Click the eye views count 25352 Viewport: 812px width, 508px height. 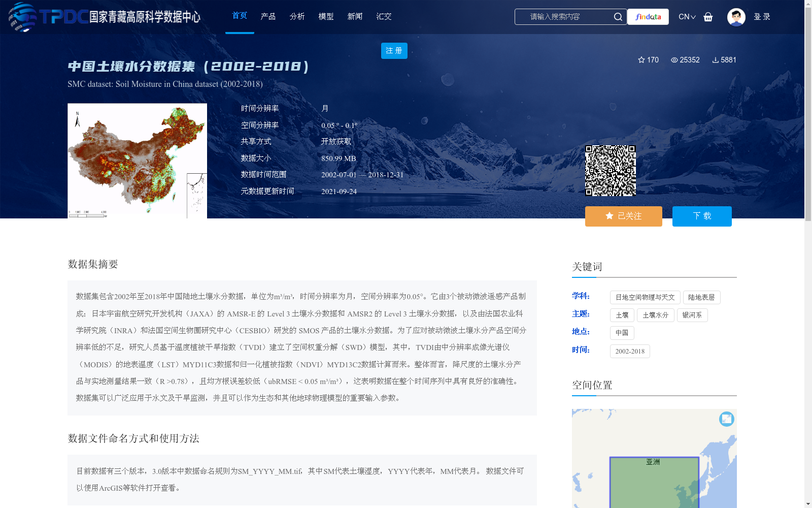[x=685, y=60]
